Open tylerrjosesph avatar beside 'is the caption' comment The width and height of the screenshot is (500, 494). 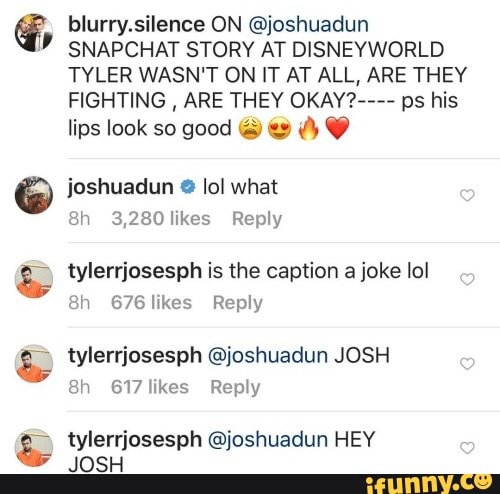pyautogui.click(x=34, y=279)
